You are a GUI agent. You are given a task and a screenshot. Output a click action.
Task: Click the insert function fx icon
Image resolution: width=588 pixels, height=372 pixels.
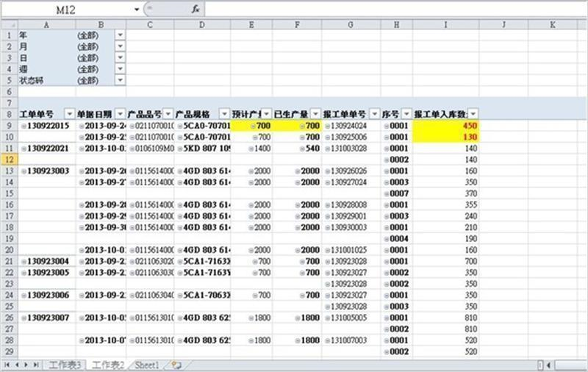pyautogui.click(x=196, y=9)
